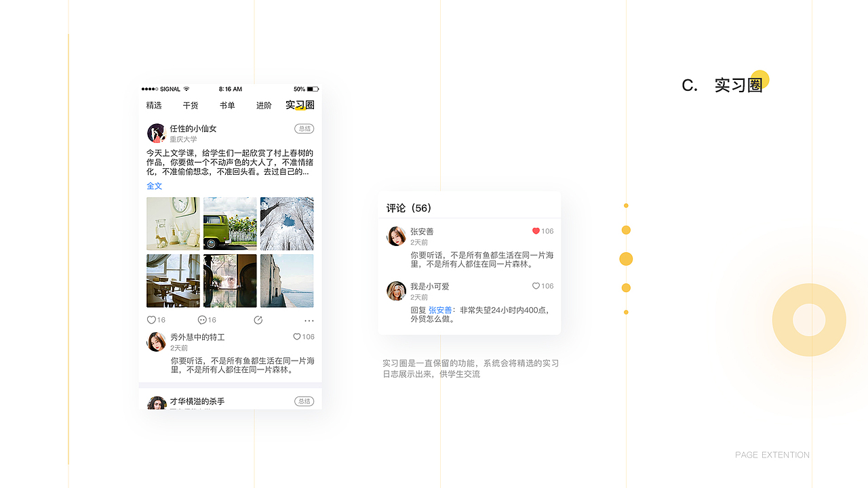Image resolution: width=868 pixels, height=488 pixels.
Task: Tap the commenter name 张安善
Action: pos(422,232)
